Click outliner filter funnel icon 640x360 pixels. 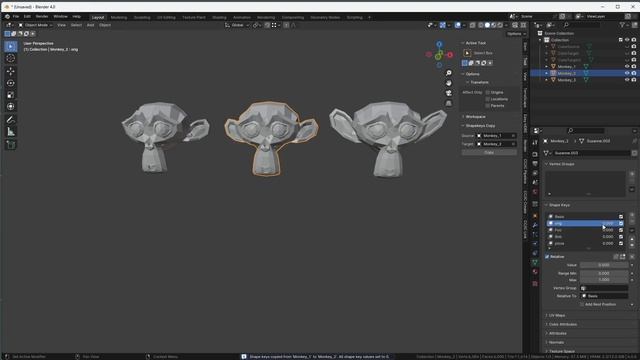click(x=622, y=25)
